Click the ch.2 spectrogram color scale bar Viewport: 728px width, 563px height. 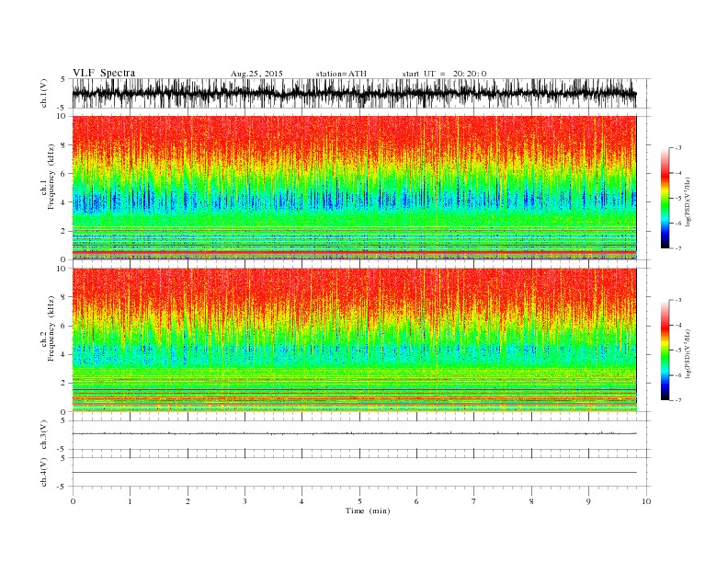click(665, 350)
